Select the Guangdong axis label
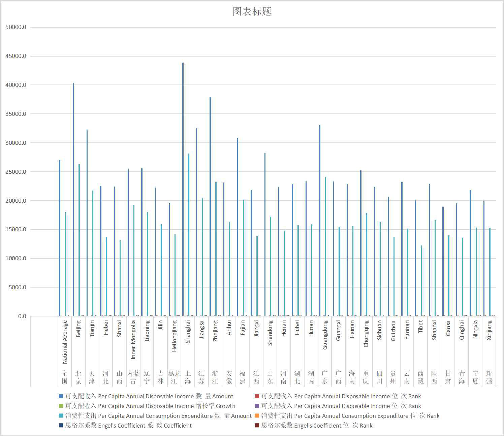504x436 pixels. [325, 335]
